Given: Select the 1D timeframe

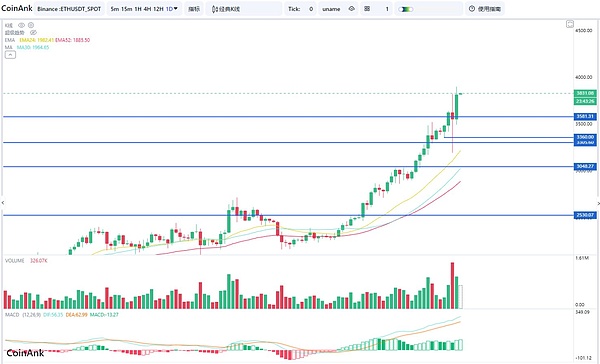Looking at the screenshot, I should tap(169, 9).
